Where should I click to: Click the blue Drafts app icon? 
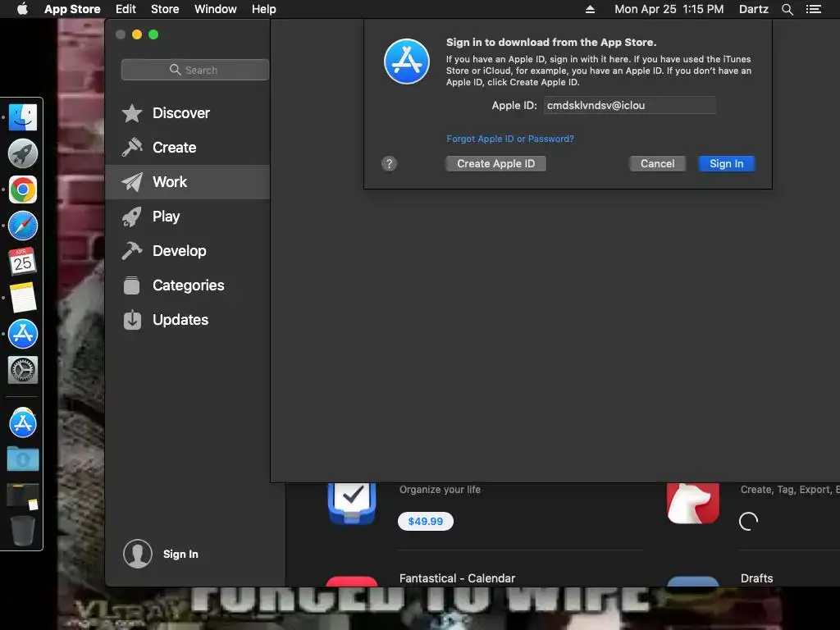pyautogui.click(x=692, y=582)
